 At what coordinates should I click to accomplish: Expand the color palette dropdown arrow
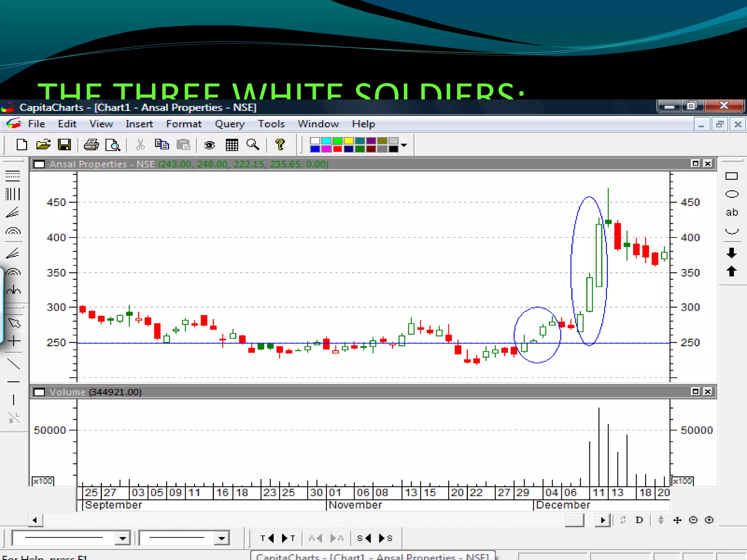[404, 145]
